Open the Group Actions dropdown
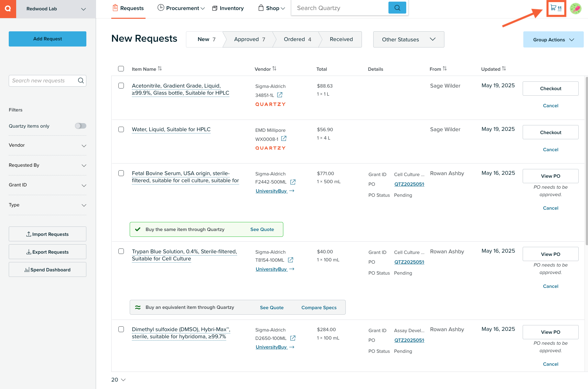 [553, 39]
